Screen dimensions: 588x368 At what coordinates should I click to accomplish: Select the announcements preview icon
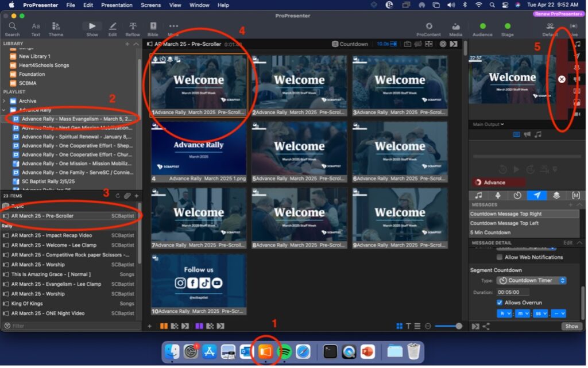527,134
